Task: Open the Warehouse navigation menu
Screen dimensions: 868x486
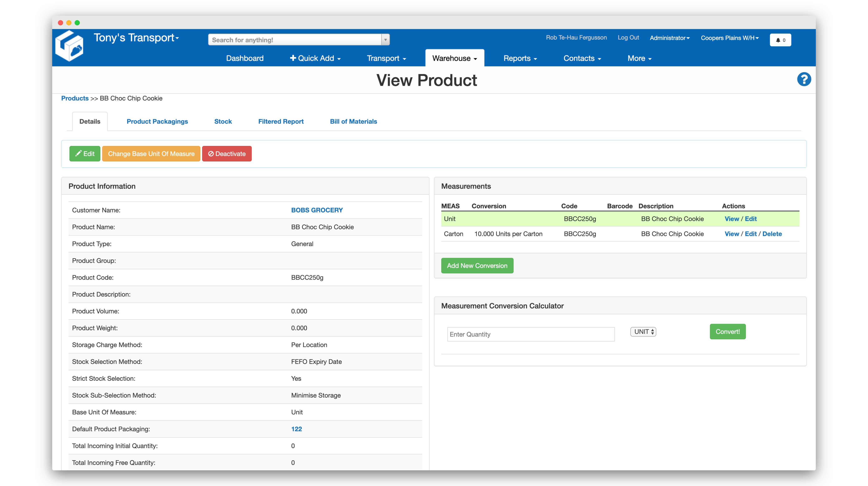Action: click(454, 58)
